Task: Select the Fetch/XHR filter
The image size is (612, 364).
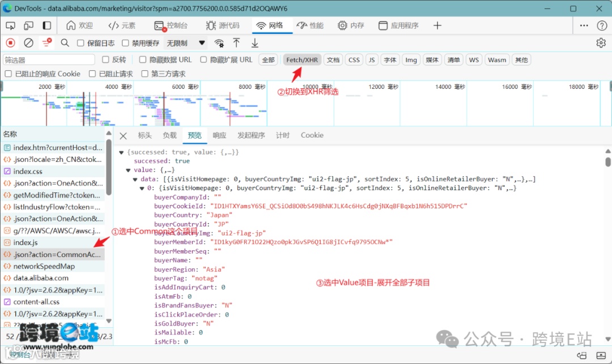Action: [302, 60]
